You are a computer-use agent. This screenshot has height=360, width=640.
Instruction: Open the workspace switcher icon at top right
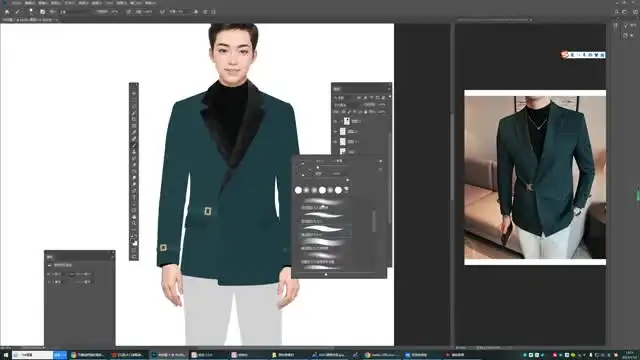pos(624,12)
